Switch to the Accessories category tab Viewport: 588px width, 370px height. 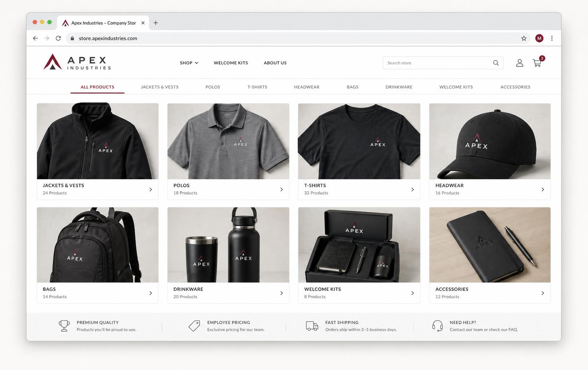(x=515, y=87)
